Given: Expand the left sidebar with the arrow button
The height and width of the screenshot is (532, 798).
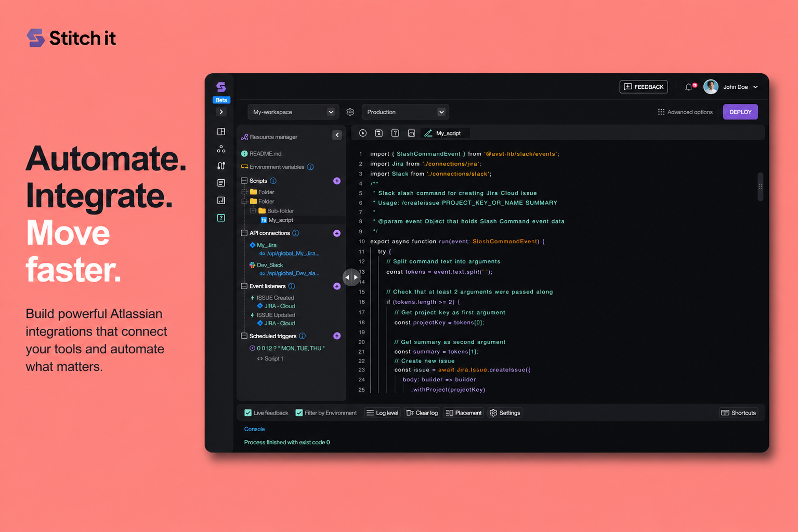Looking at the screenshot, I should tap(221, 112).
